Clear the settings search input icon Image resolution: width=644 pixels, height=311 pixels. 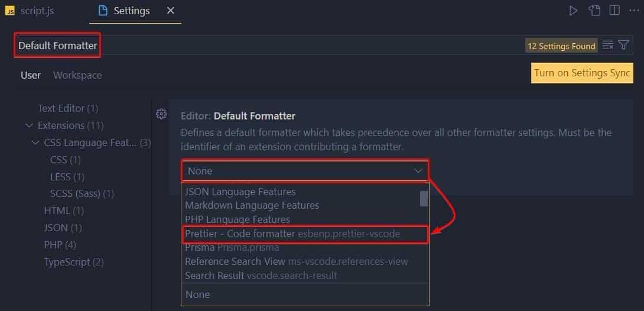point(607,46)
